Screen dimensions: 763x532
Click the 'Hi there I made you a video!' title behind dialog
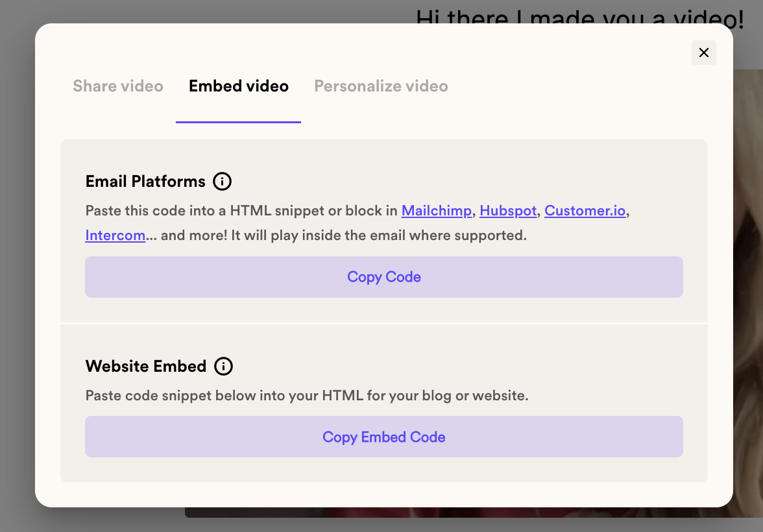click(580, 19)
